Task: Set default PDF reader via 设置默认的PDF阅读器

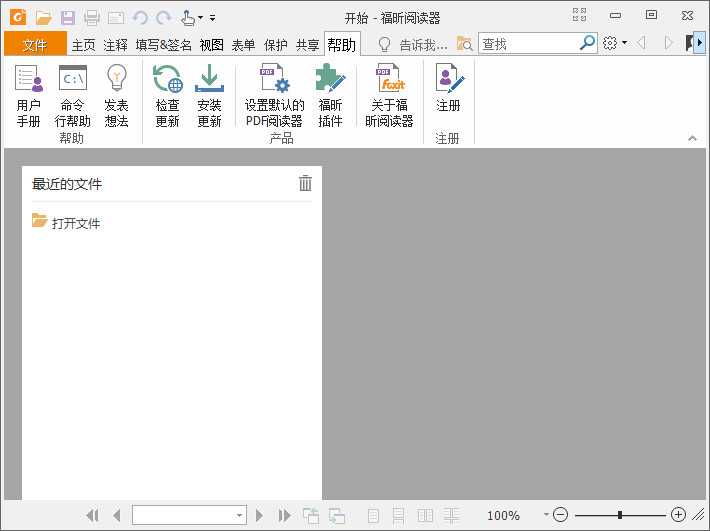Action: point(274,96)
